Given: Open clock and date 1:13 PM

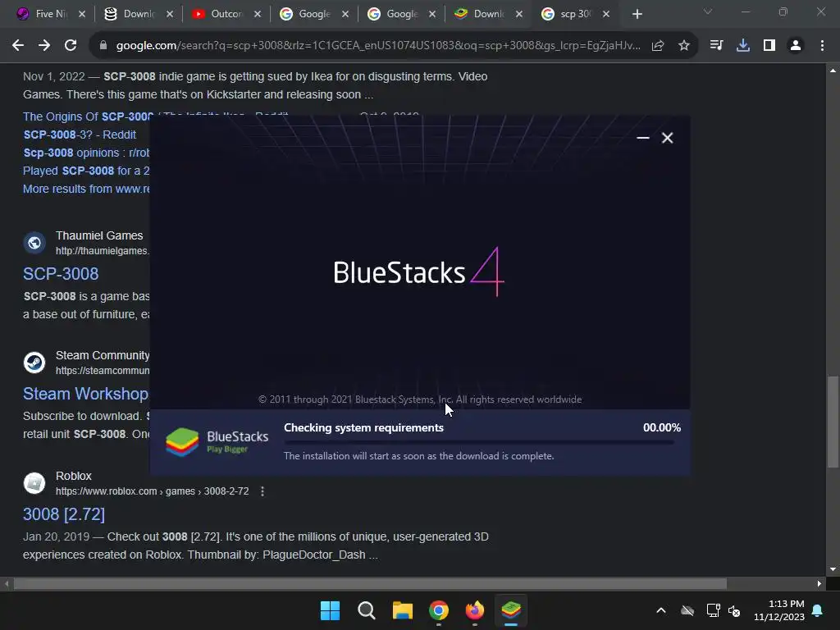Looking at the screenshot, I should point(779,610).
